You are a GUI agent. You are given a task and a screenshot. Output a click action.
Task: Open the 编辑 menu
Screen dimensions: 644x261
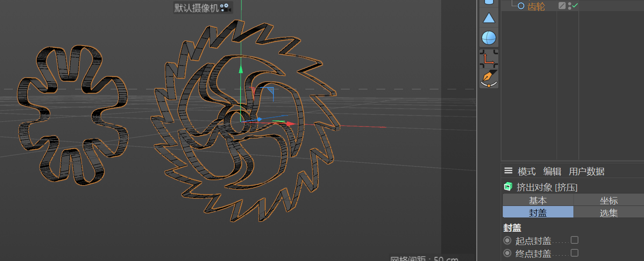(552, 171)
